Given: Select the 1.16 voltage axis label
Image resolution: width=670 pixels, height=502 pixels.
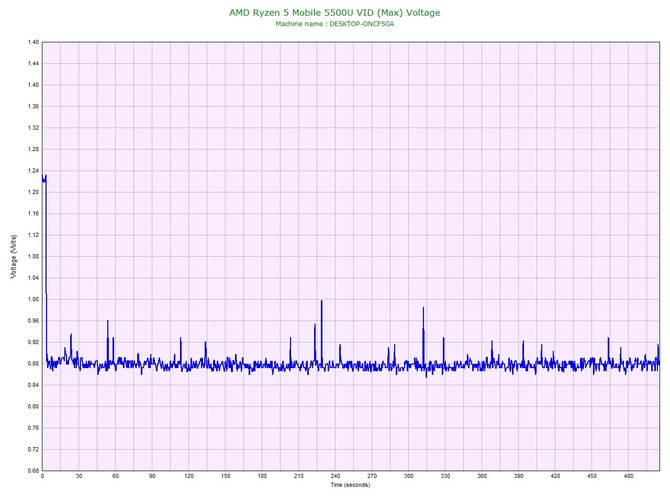Looking at the screenshot, I should tap(33, 214).
